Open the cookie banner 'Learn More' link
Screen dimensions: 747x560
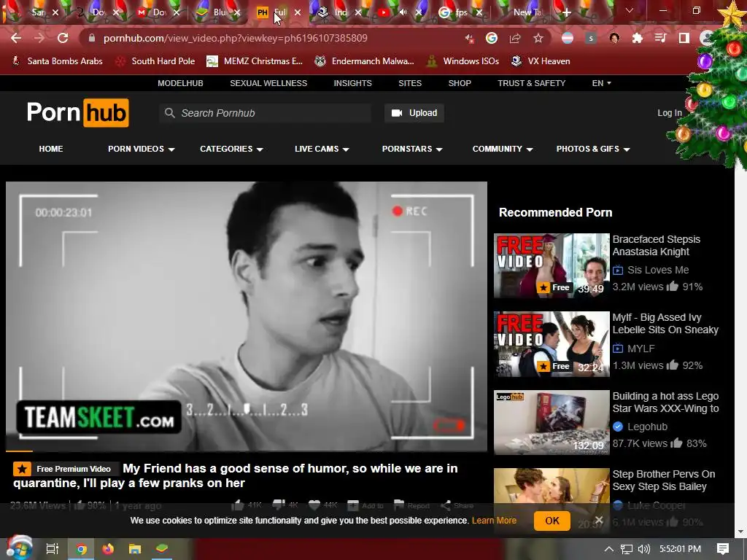point(494,521)
